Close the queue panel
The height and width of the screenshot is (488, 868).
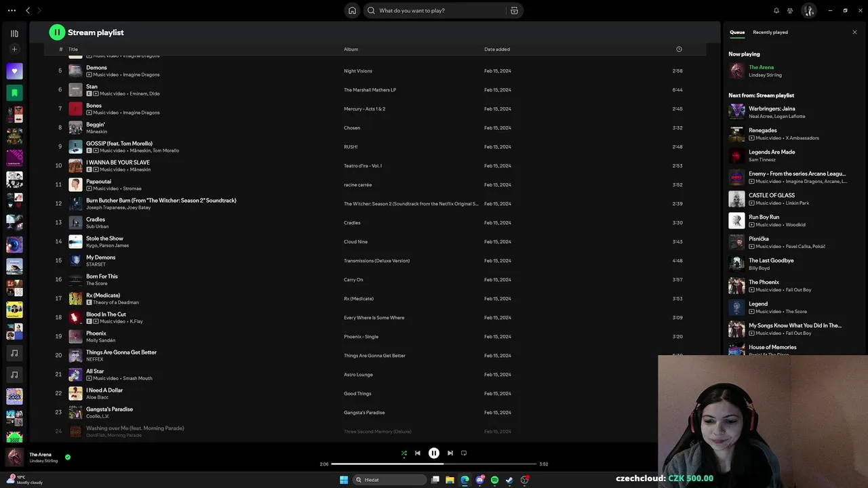click(854, 32)
